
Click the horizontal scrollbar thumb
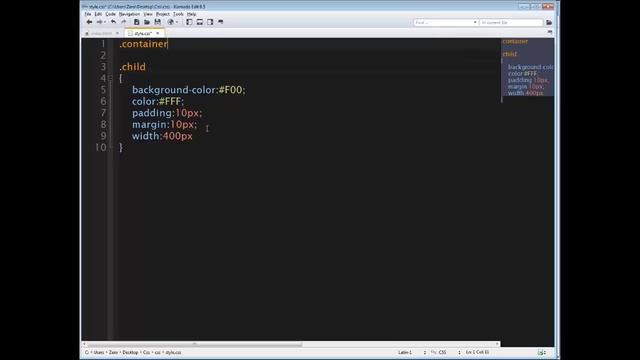tap(194, 344)
